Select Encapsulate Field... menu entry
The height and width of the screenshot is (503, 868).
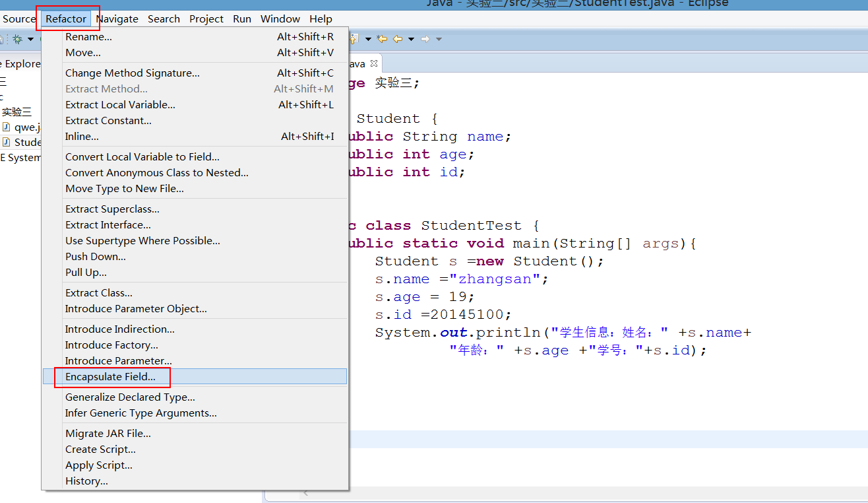tap(195, 377)
